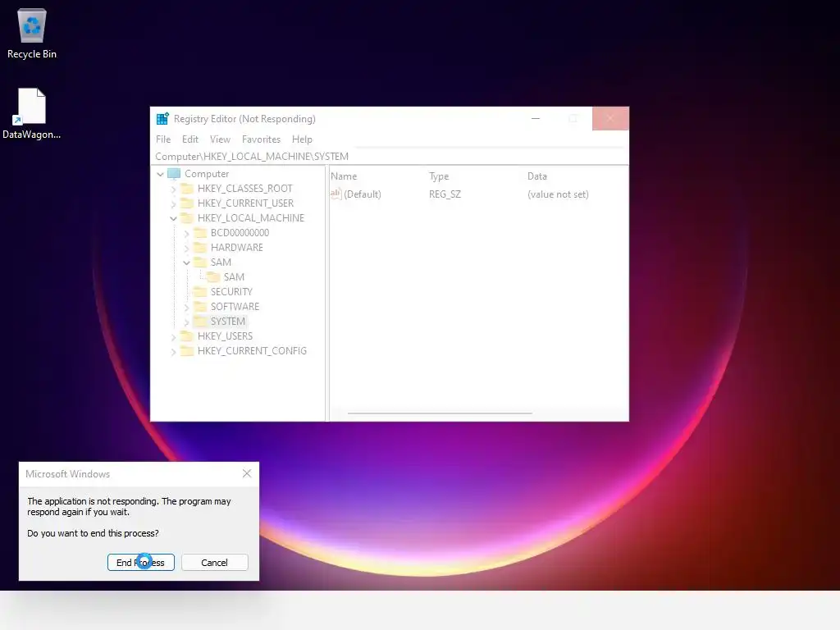Collapse the HKEY_LOCAL_MACHINE chevron
The height and width of the screenshot is (630, 840).
(173, 218)
